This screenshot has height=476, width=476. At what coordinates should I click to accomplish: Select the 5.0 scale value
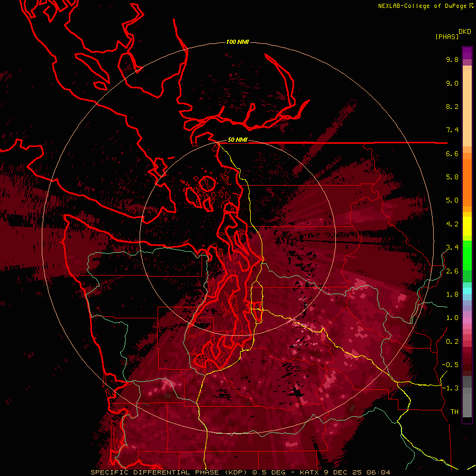pyautogui.click(x=452, y=200)
